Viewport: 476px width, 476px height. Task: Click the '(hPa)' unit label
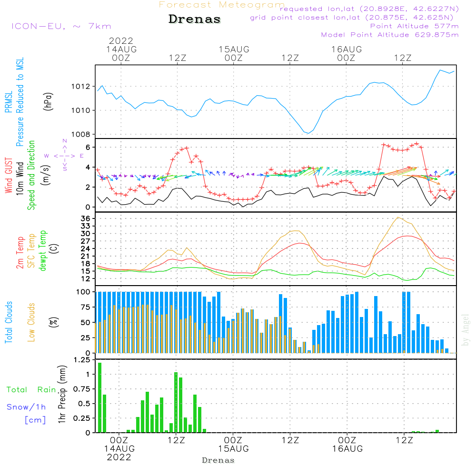[x=48, y=101]
